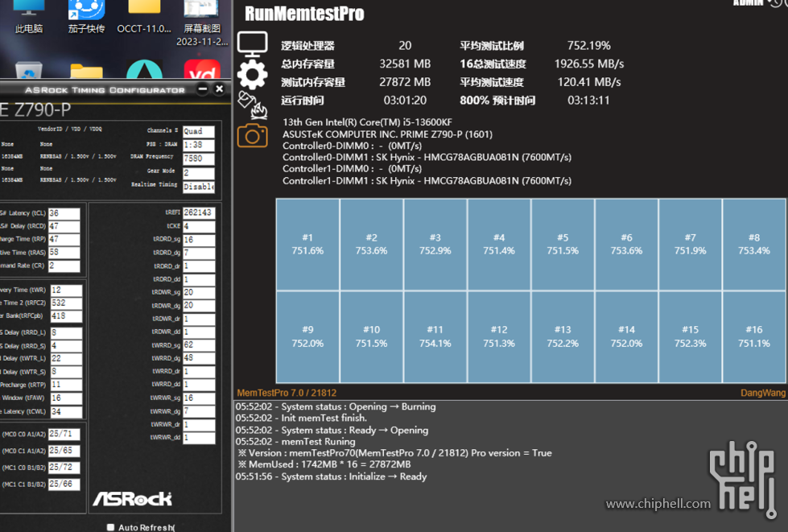Image resolution: width=788 pixels, height=532 pixels.
Task: Select the 'Init memTest finish.' log entry
Action: click(x=302, y=418)
